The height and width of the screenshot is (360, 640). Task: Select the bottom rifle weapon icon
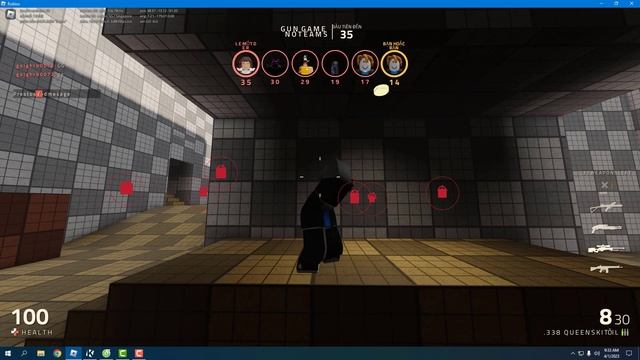(x=606, y=269)
